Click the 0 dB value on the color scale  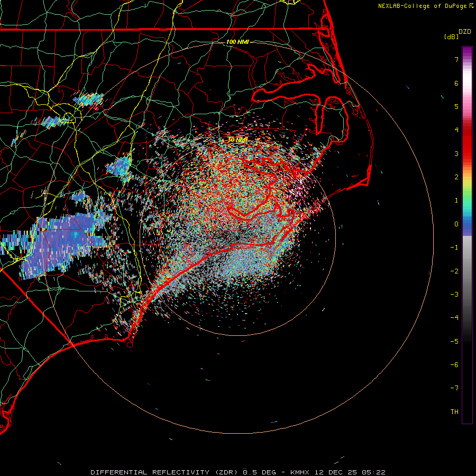pyautogui.click(x=456, y=224)
